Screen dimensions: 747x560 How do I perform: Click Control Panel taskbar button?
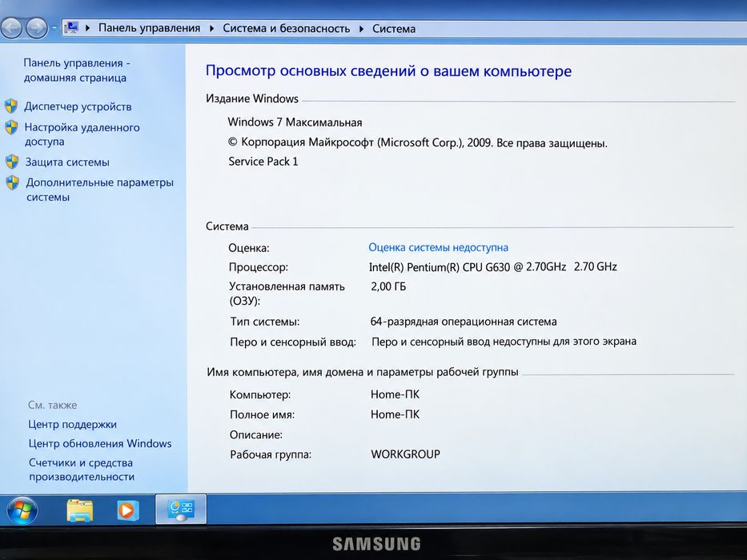tap(181, 510)
